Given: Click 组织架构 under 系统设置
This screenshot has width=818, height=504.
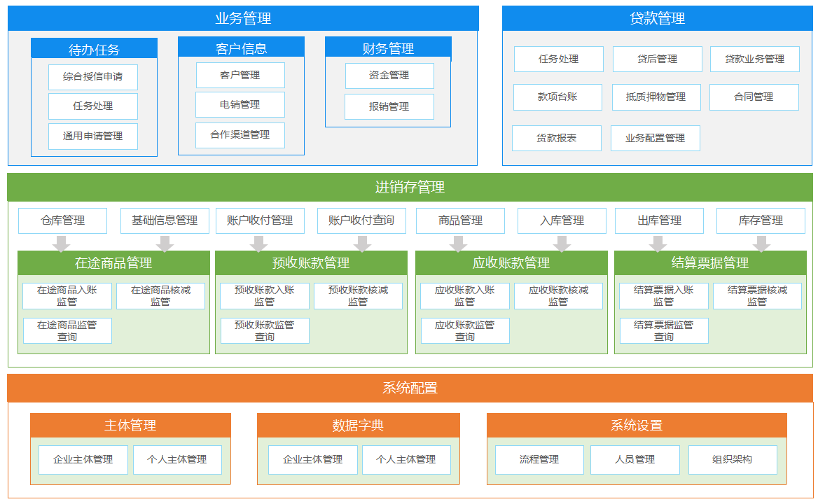Looking at the screenshot, I should (733, 460).
